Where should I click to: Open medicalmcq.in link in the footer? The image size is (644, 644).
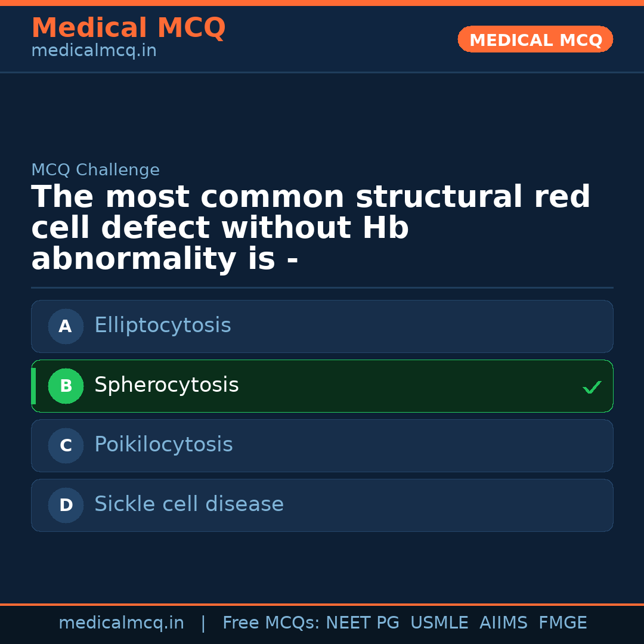tap(121, 623)
